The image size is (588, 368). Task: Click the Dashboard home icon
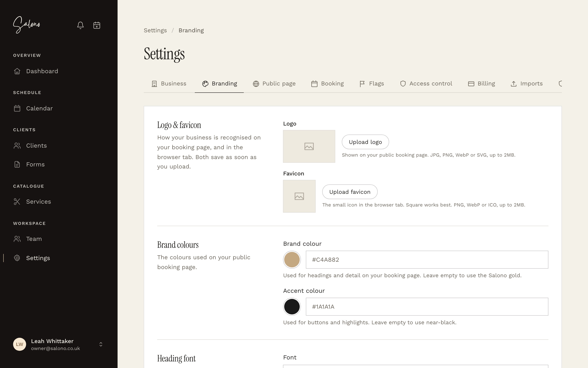click(17, 71)
